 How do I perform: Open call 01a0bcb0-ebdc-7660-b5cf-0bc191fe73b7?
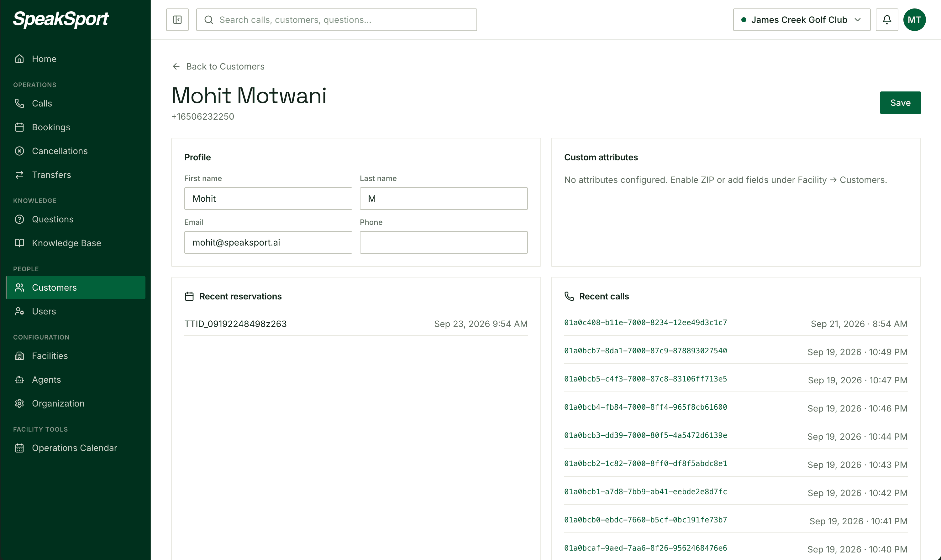[x=645, y=520]
